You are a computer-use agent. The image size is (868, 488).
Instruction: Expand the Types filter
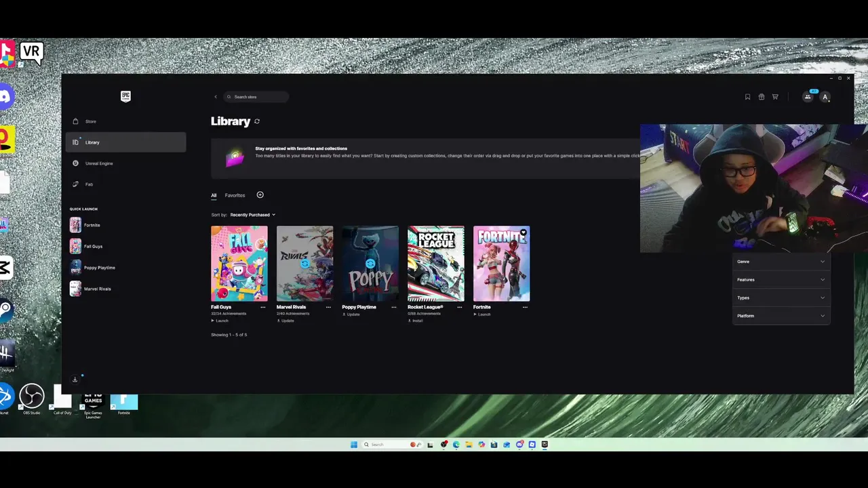[781, 298]
